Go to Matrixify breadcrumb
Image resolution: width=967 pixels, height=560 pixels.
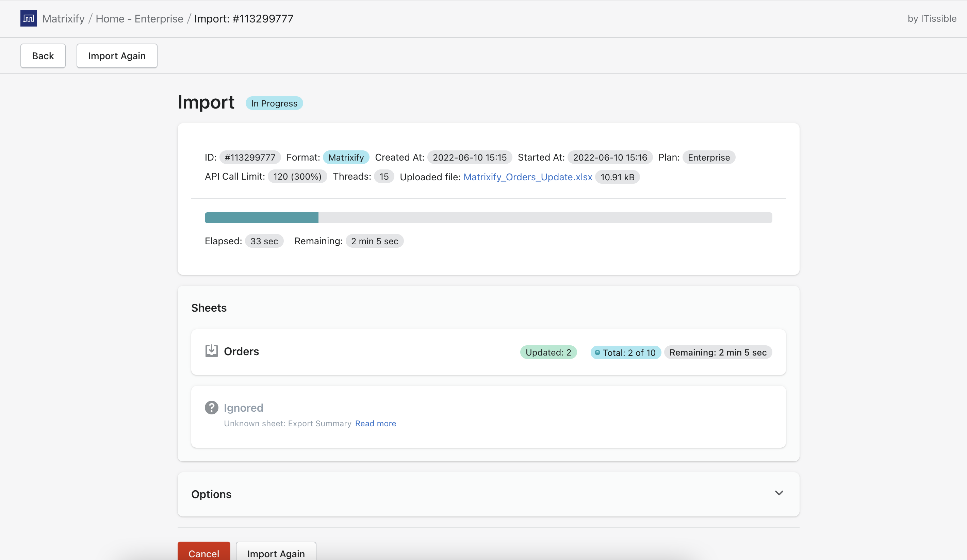(63, 18)
